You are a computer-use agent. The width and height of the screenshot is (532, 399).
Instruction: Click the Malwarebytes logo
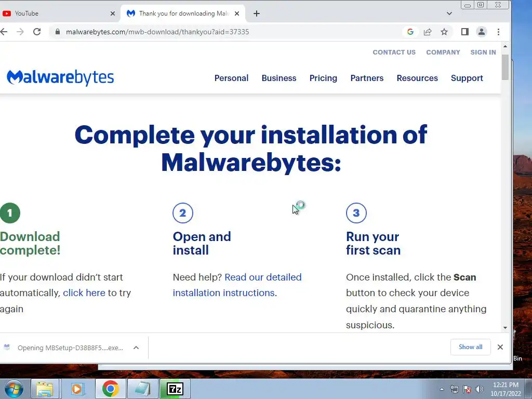[x=60, y=78]
